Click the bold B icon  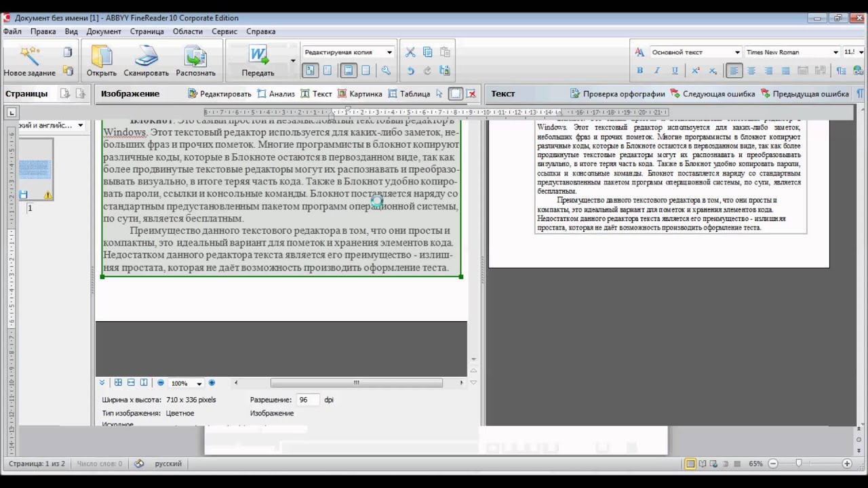click(x=639, y=70)
